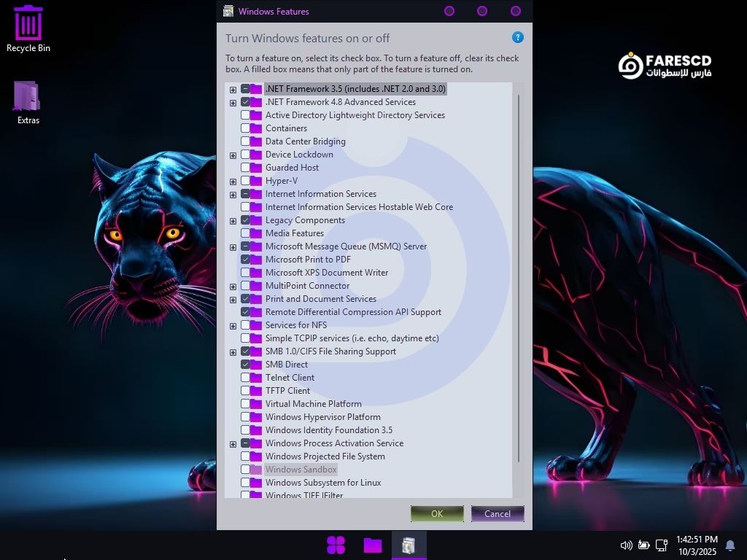Screen dimensions: 747x560
Task: Open the Start menu four-petal icon
Action: pyautogui.click(x=336, y=545)
